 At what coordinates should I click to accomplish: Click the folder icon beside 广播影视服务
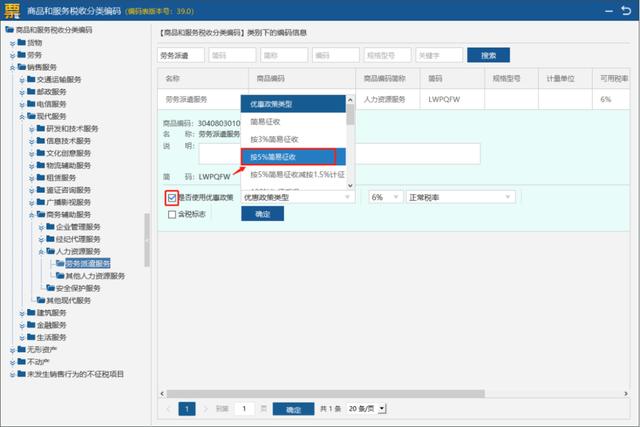tap(41, 202)
